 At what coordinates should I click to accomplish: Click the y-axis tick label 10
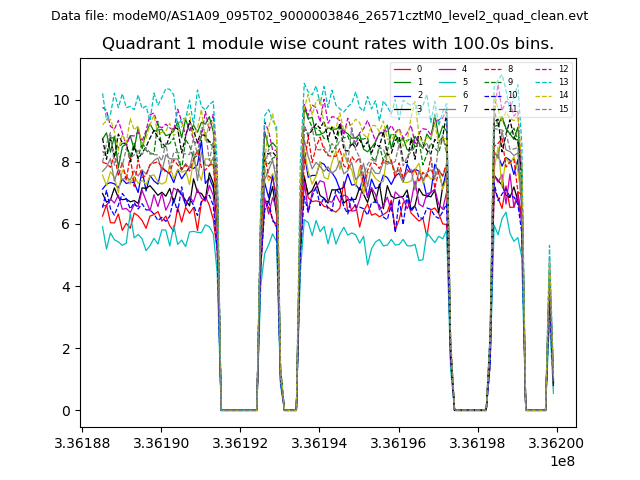pyautogui.click(x=60, y=100)
